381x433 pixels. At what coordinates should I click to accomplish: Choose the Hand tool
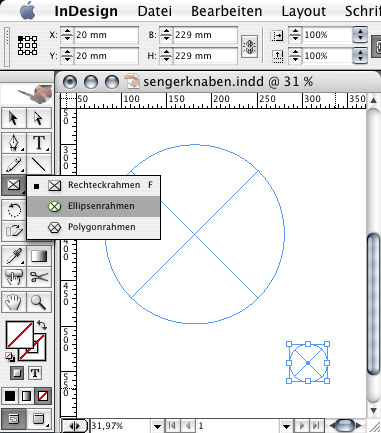[14, 302]
